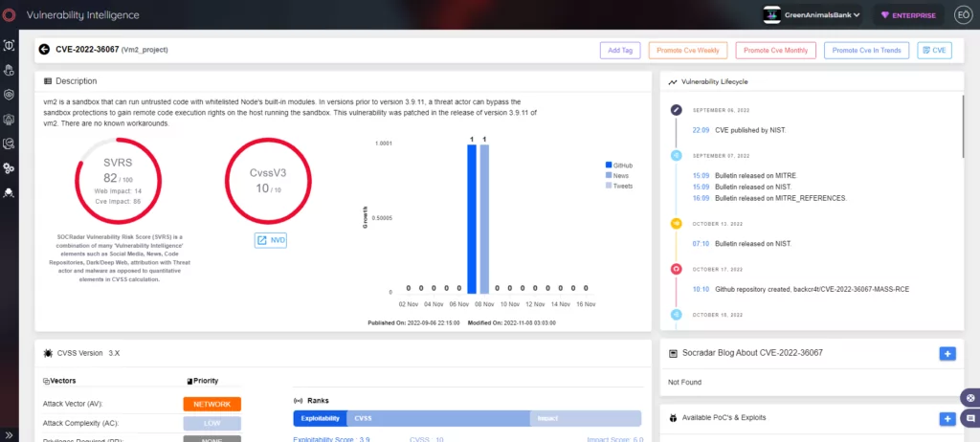
Task: Click Promote Cve In Trends button
Action: [x=866, y=51]
